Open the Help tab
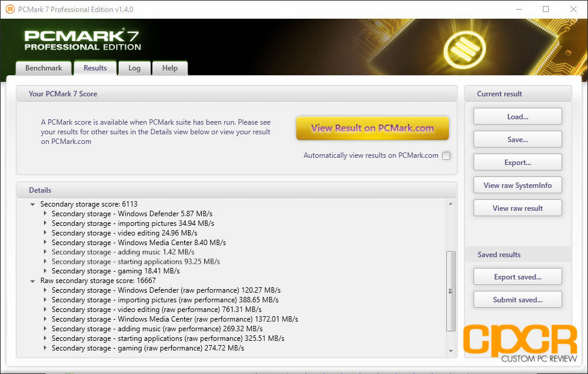588x374 pixels. point(170,68)
